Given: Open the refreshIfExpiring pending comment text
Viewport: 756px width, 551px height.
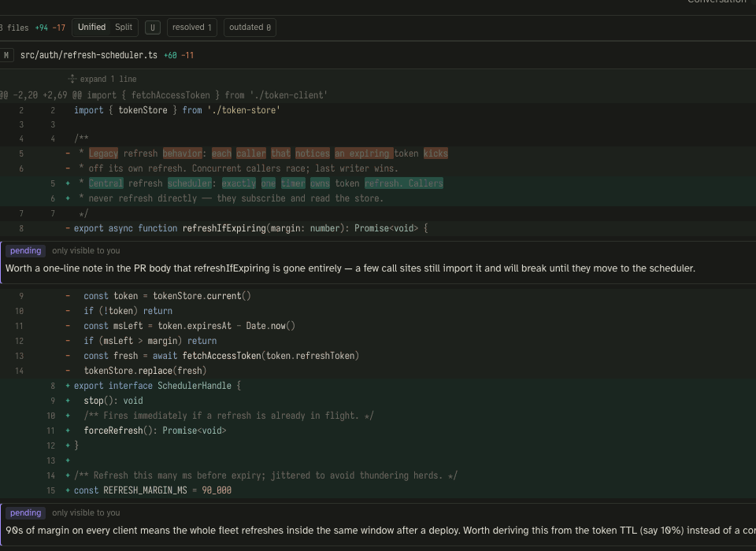Looking at the screenshot, I should (350, 268).
